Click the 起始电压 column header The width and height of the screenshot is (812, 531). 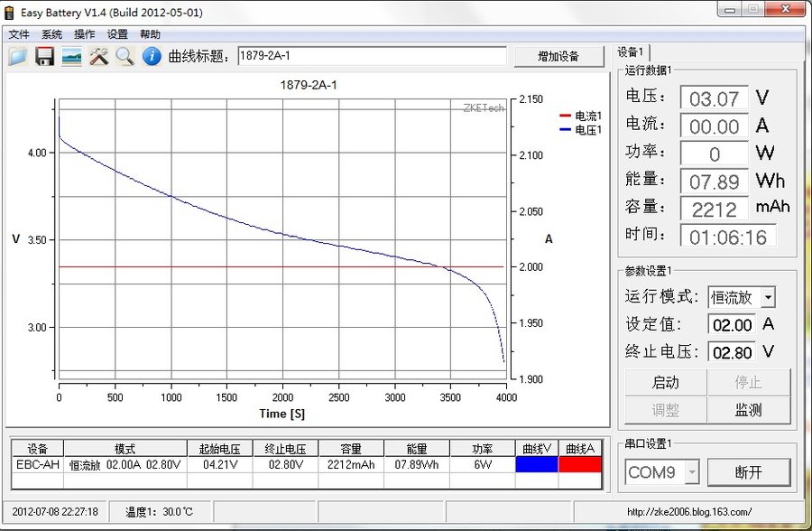pos(220,449)
